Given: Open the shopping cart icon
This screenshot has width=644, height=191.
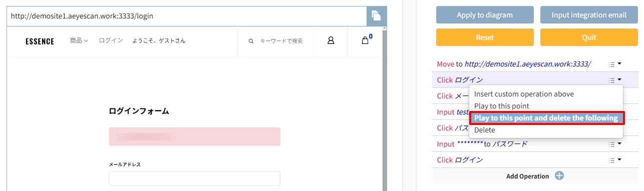Looking at the screenshot, I should click(x=365, y=40).
